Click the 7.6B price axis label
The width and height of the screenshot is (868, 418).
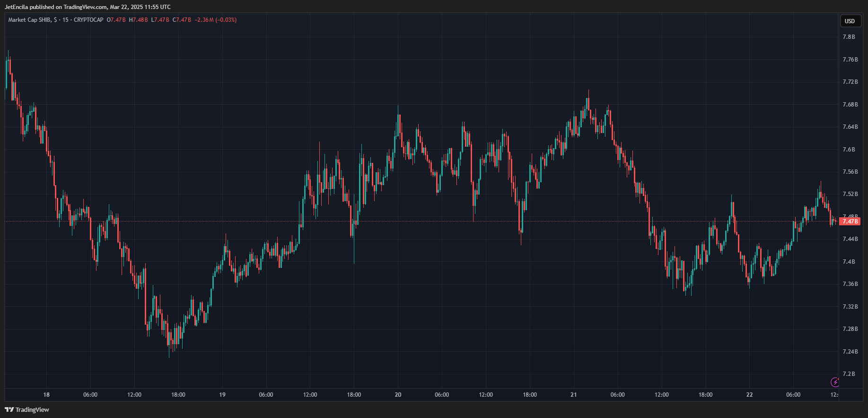pyautogui.click(x=849, y=150)
